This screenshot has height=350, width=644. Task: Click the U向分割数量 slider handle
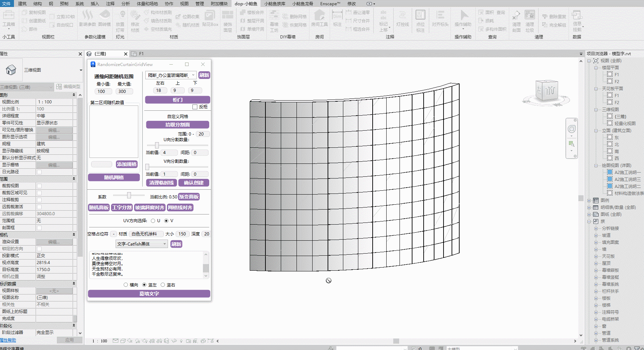point(157,145)
